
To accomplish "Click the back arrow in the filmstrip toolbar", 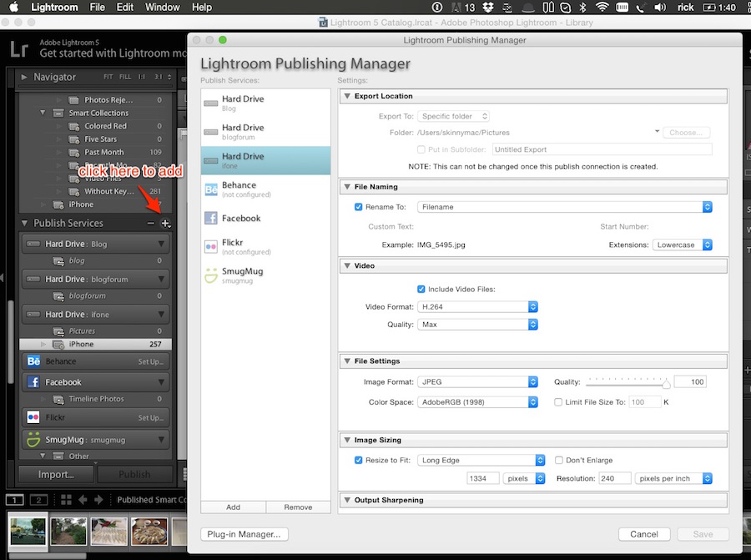I will click(x=83, y=500).
